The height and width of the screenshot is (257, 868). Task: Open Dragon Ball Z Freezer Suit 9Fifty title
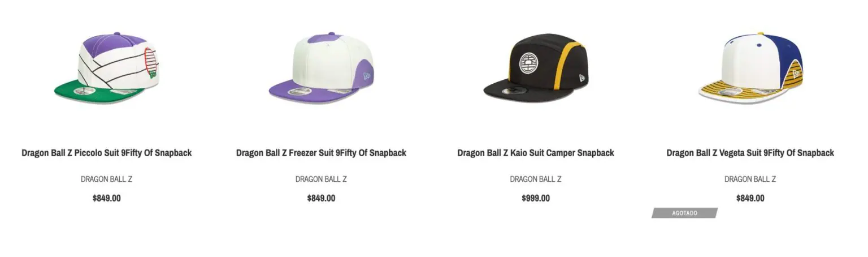(321, 153)
